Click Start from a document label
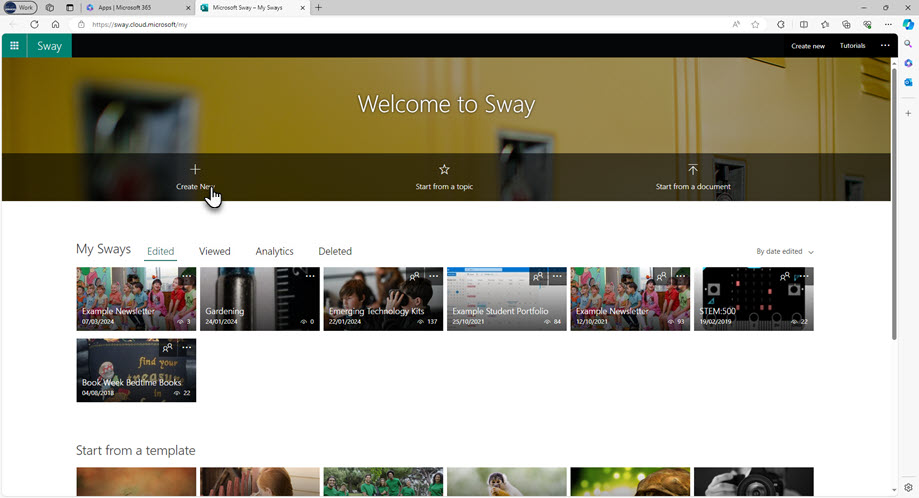The image size is (919, 498). tap(693, 186)
